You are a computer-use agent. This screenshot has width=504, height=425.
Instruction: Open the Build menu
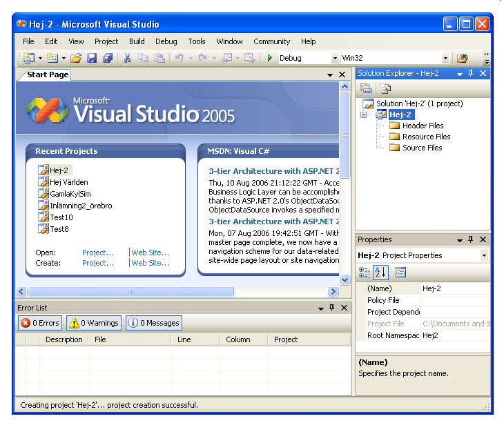click(137, 41)
